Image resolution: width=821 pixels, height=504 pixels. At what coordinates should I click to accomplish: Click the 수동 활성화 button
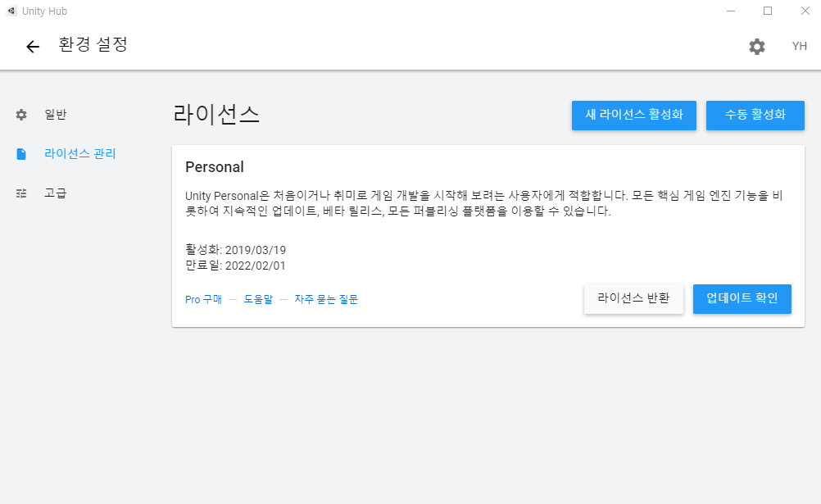755,116
